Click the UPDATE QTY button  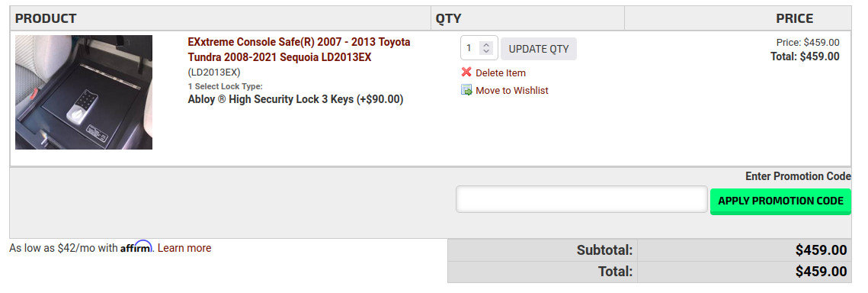coord(539,49)
